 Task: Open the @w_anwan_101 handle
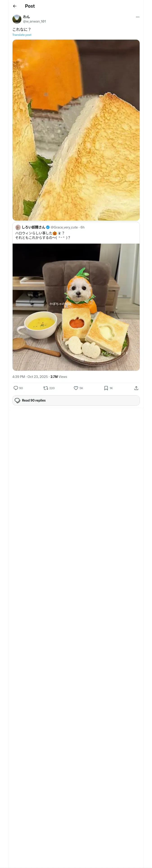coord(34,21)
